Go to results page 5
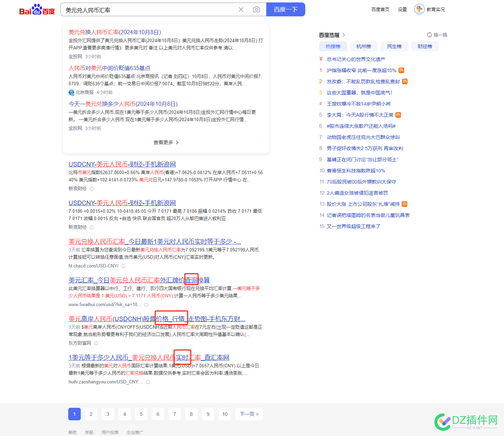Image resolution: width=504 pixels, height=436 pixels. (141, 414)
